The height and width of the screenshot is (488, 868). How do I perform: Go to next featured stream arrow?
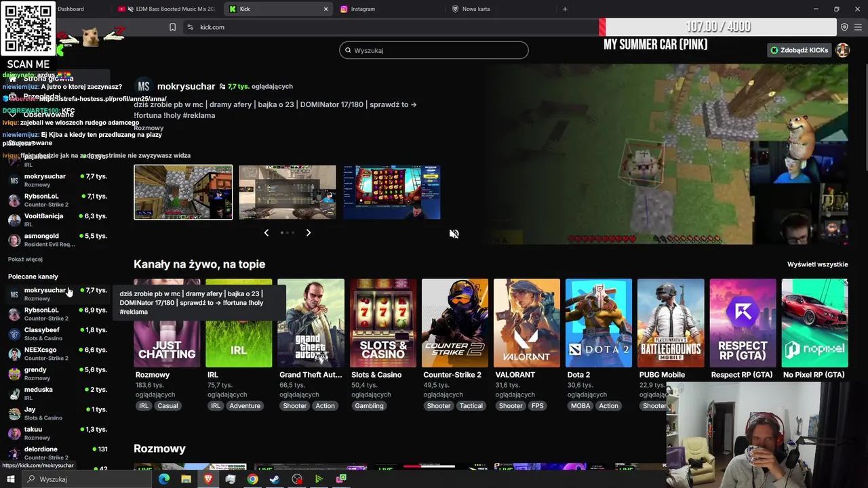tap(309, 232)
